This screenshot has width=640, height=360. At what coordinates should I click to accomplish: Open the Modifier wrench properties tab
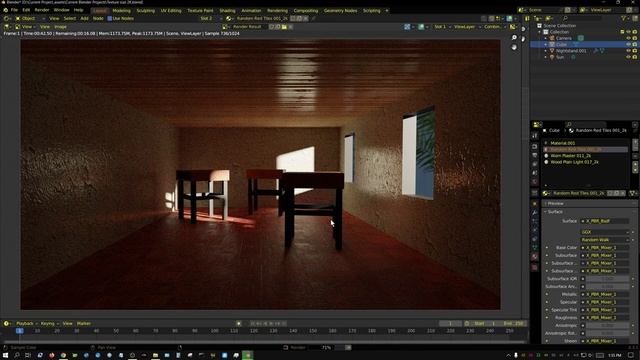(535, 212)
